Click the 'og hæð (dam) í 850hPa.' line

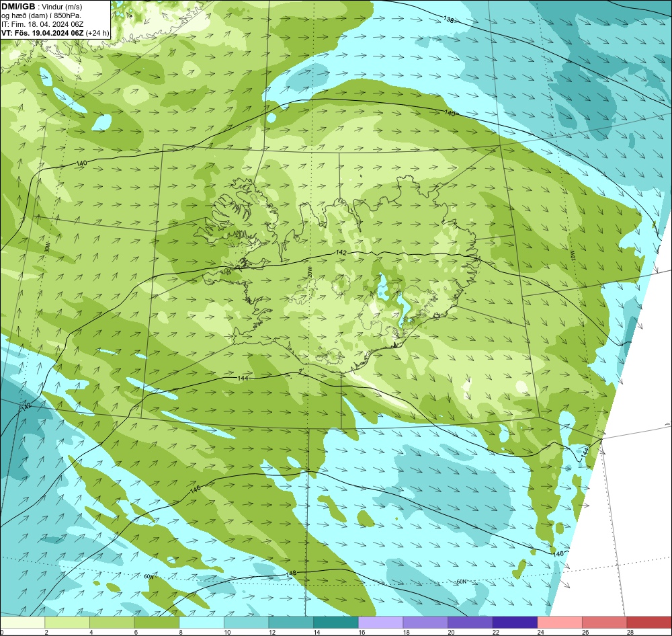[x=41, y=15]
